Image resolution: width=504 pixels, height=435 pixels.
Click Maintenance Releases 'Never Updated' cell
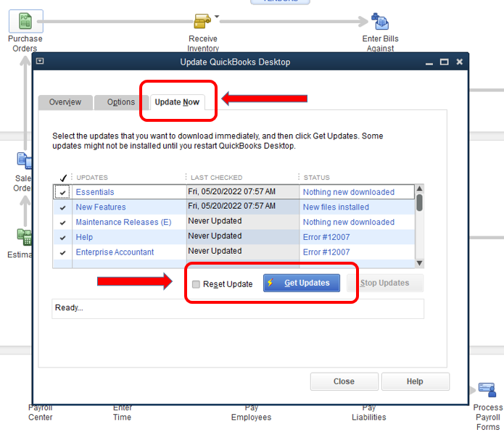point(243,221)
